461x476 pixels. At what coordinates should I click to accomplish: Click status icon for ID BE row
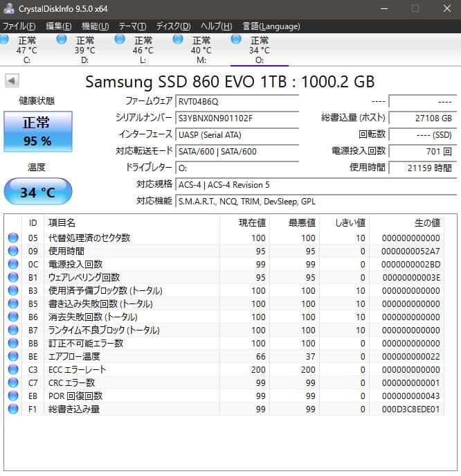[x=13, y=356]
